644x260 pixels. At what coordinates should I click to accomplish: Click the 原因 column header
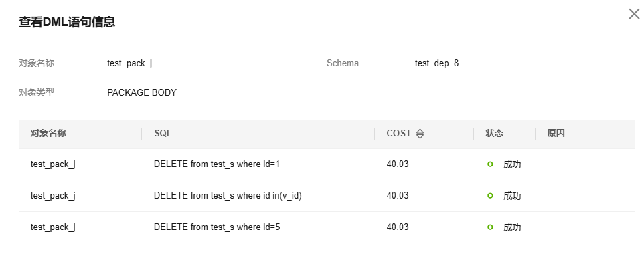556,133
